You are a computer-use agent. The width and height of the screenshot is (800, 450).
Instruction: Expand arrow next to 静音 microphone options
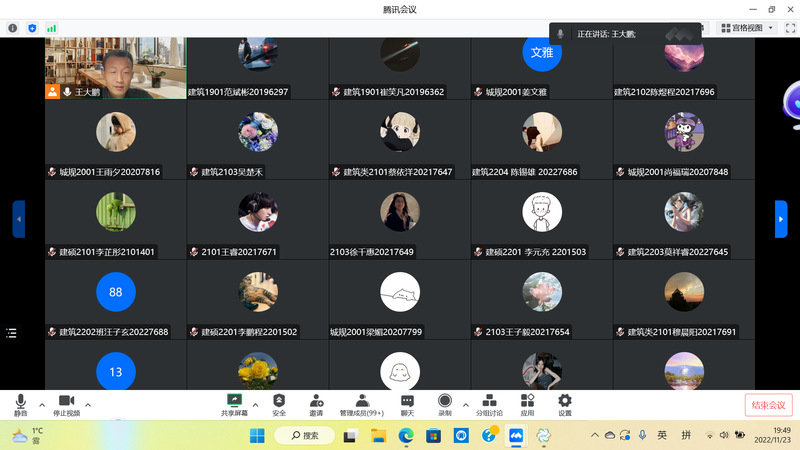pos(42,405)
